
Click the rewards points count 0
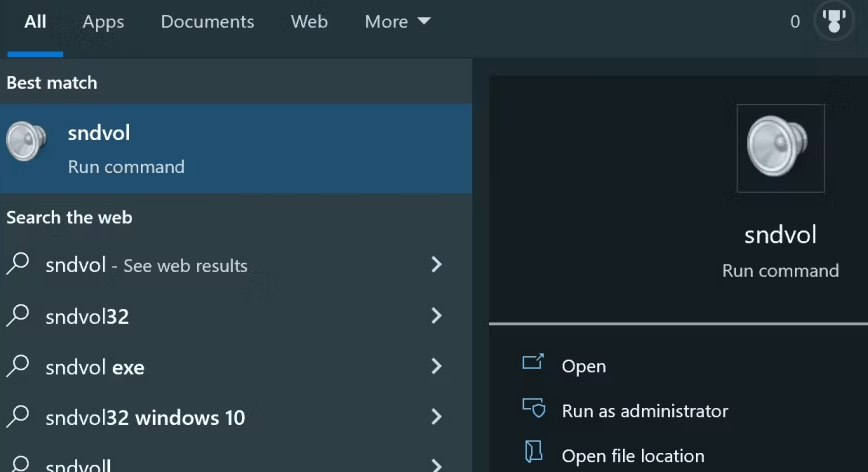(795, 22)
